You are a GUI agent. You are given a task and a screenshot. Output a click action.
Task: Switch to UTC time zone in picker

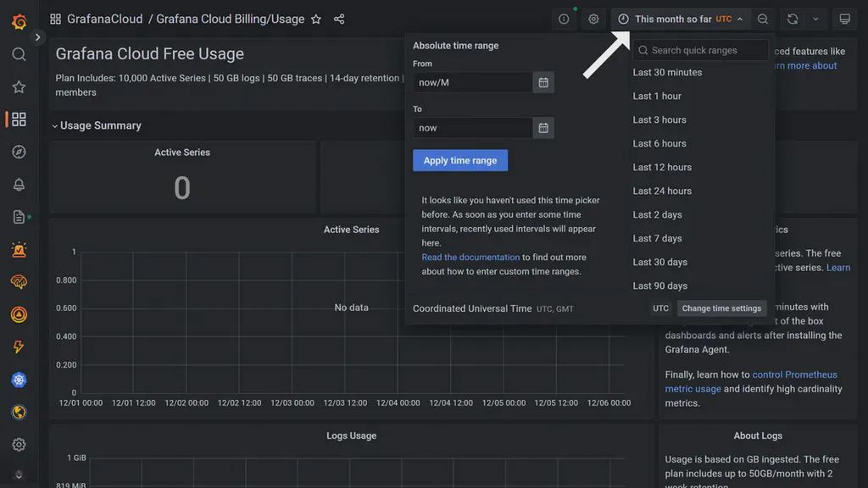(x=660, y=308)
